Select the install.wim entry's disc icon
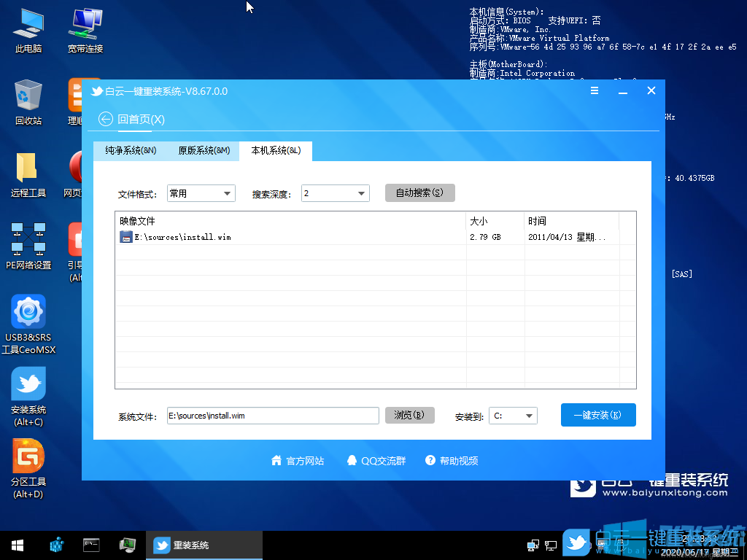 pyautogui.click(x=125, y=237)
